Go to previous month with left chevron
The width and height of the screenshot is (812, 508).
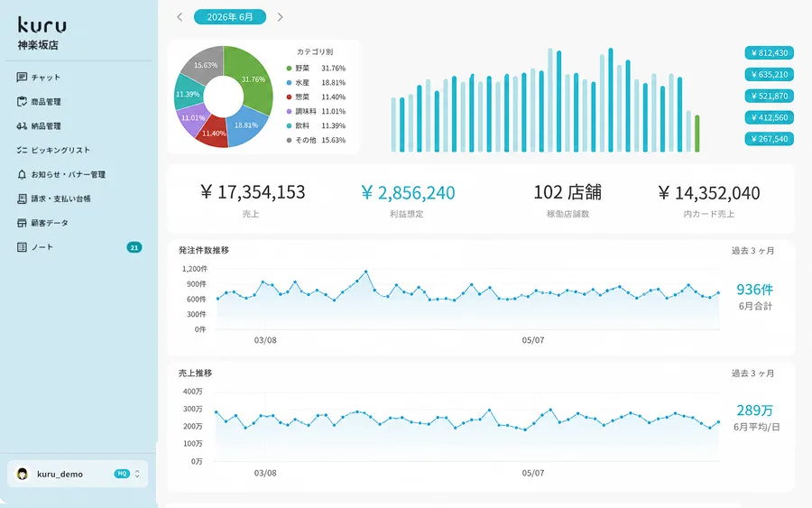tap(180, 17)
